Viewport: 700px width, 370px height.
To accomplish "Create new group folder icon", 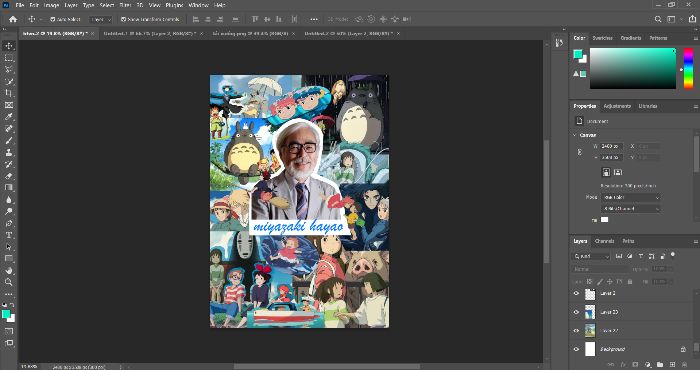I will pyautogui.click(x=660, y=365).
